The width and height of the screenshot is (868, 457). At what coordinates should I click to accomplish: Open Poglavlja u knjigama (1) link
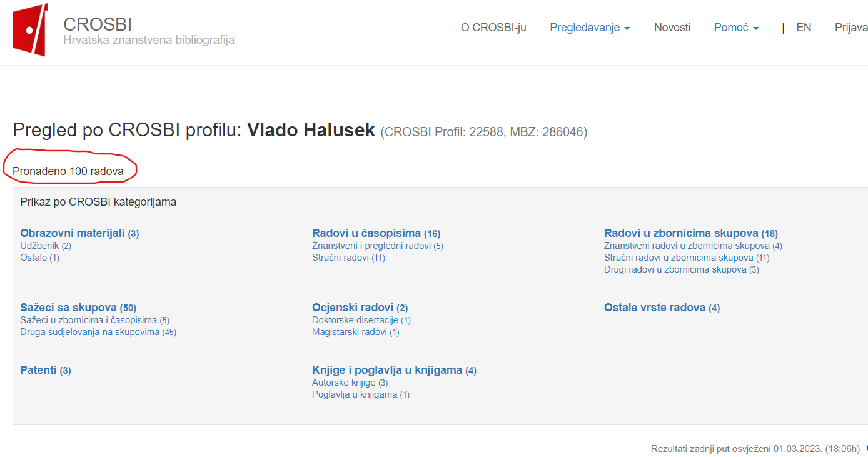(361, 394)
